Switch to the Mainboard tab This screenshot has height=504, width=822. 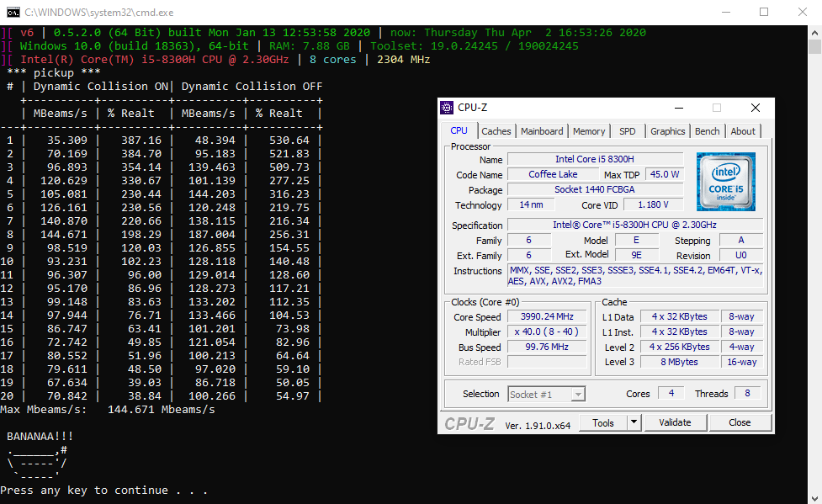coord(542,131)
